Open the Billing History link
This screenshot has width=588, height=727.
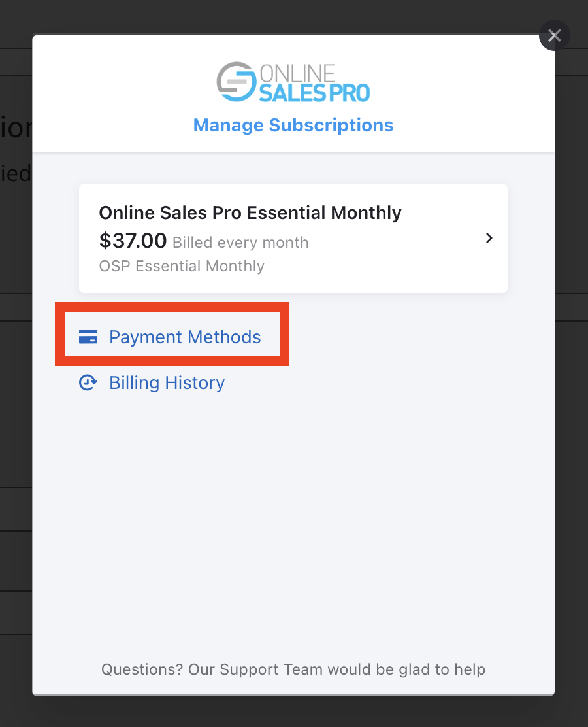pyautogui.click(x=167, y=383)
